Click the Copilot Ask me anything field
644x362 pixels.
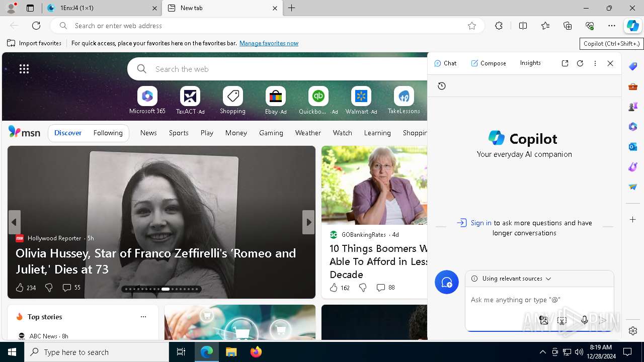(538, 300)
